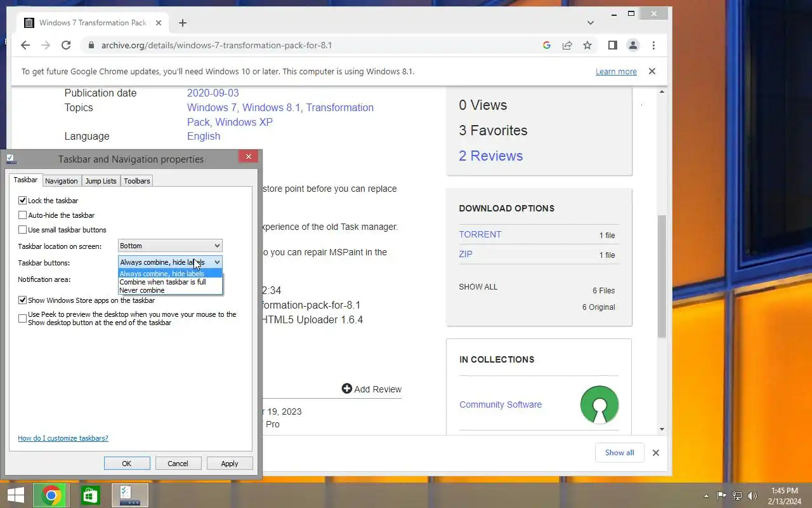Viewport: 812px width, 508px height.
Task: Show hidden tray icons arrow
Action: coord(707,496)
